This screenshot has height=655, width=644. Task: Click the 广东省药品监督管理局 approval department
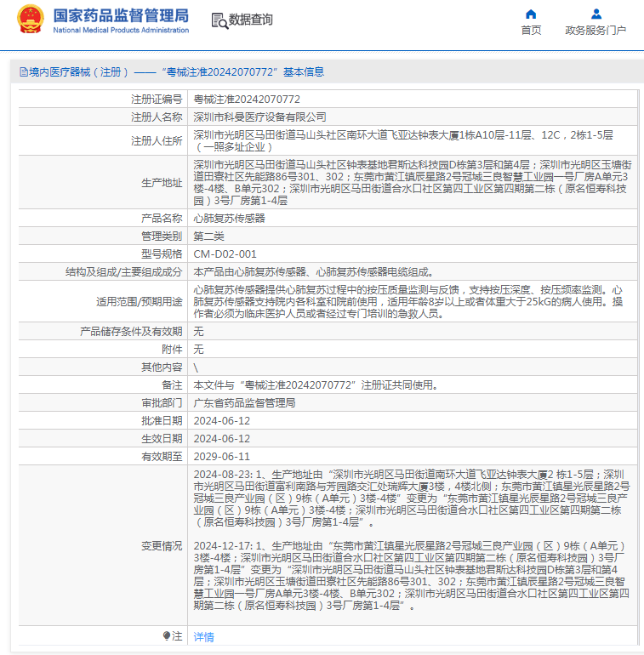pos(245,403)
